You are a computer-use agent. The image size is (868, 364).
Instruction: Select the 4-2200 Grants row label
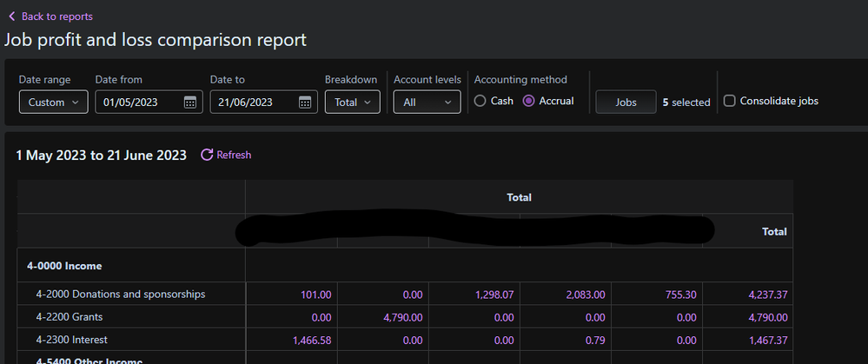pos(71,317)
